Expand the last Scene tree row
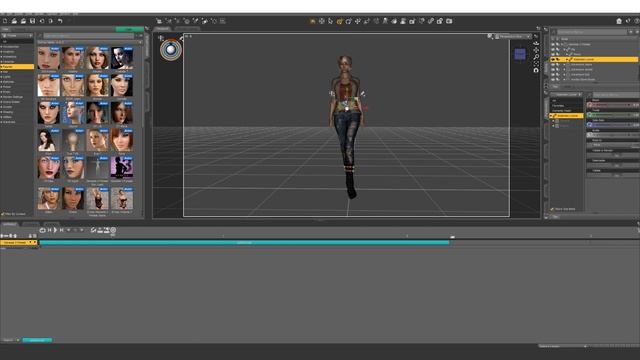Screen dimensions: 640x360 coord(564,79)
